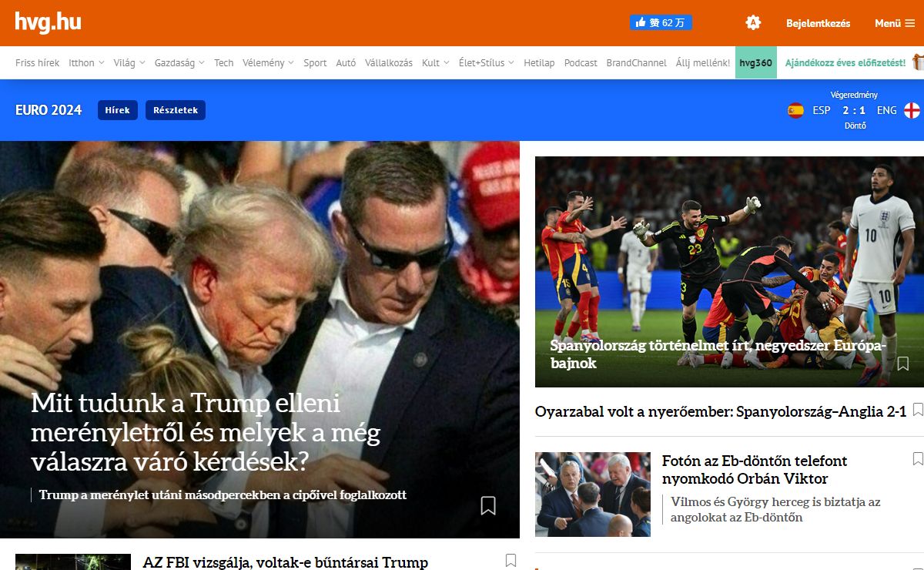Expand the Gazdaság dropdown
Image resolution: width=924 pixels, height=570 pixels.
pos(179,63)
